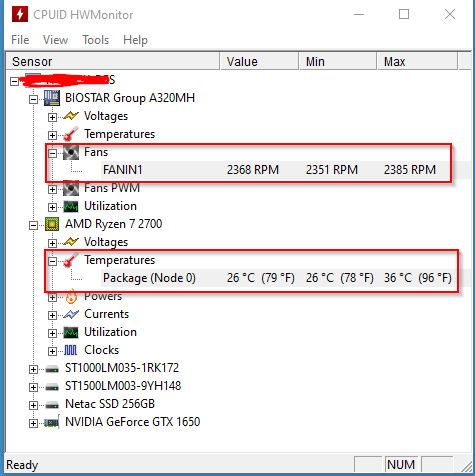
Task: Expand motherboard Temperatures node
Action: [52, 135]
